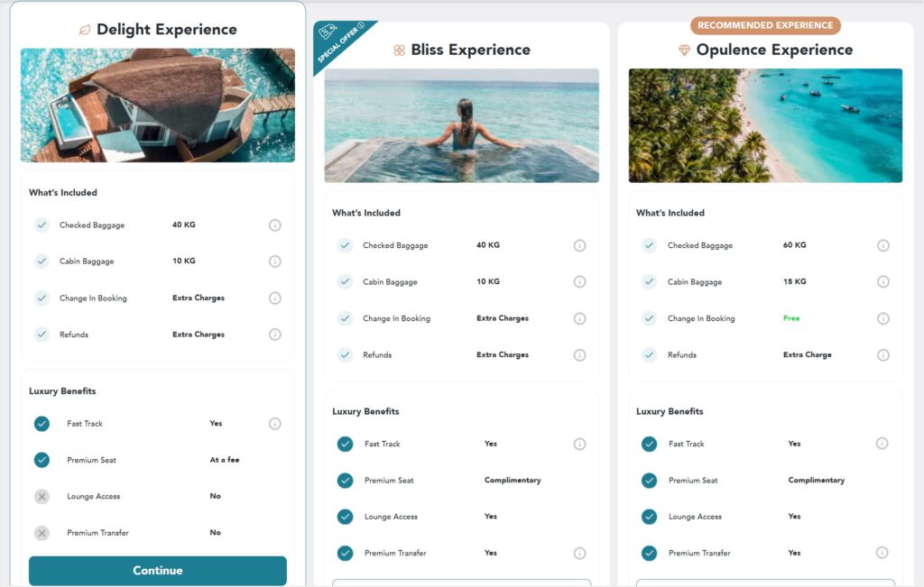
Task: Click the Opulence beach aerial photo
Action: pyautogui.click(x=765, y=125)
